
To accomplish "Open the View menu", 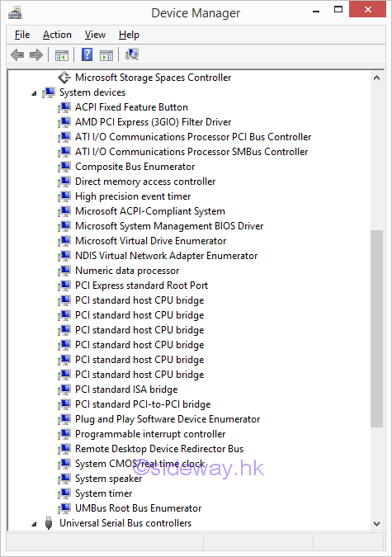I will [95, 35].
